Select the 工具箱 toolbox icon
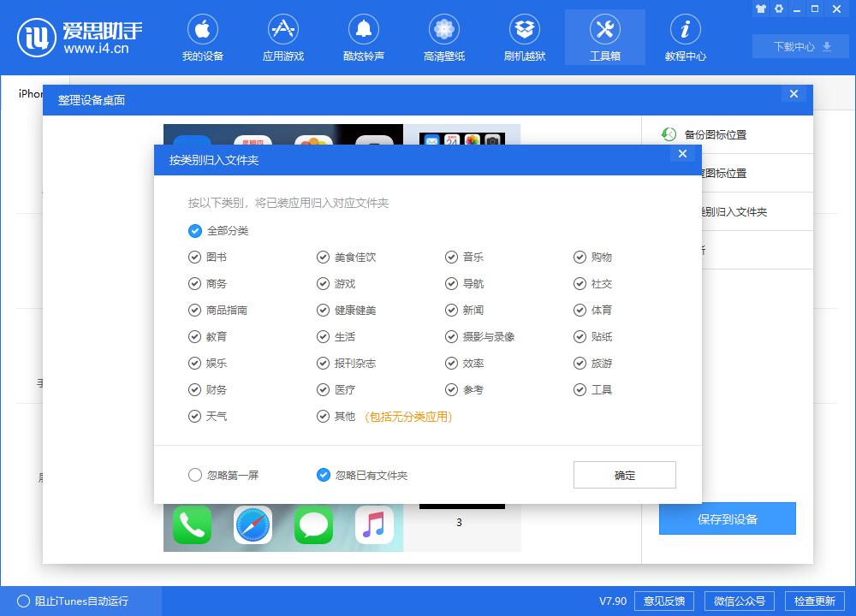This screenshot has height=616, width=856. (x=605, y=37)
